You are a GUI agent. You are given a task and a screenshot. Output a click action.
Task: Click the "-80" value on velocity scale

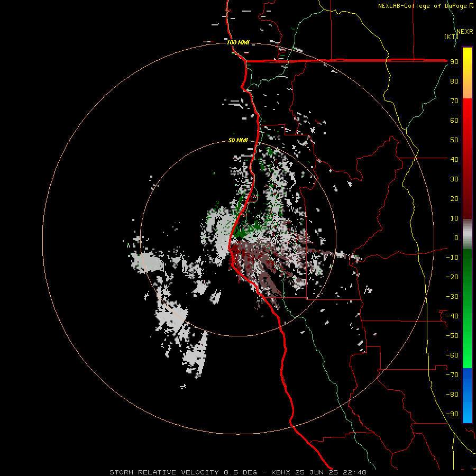tap(452, 395)
